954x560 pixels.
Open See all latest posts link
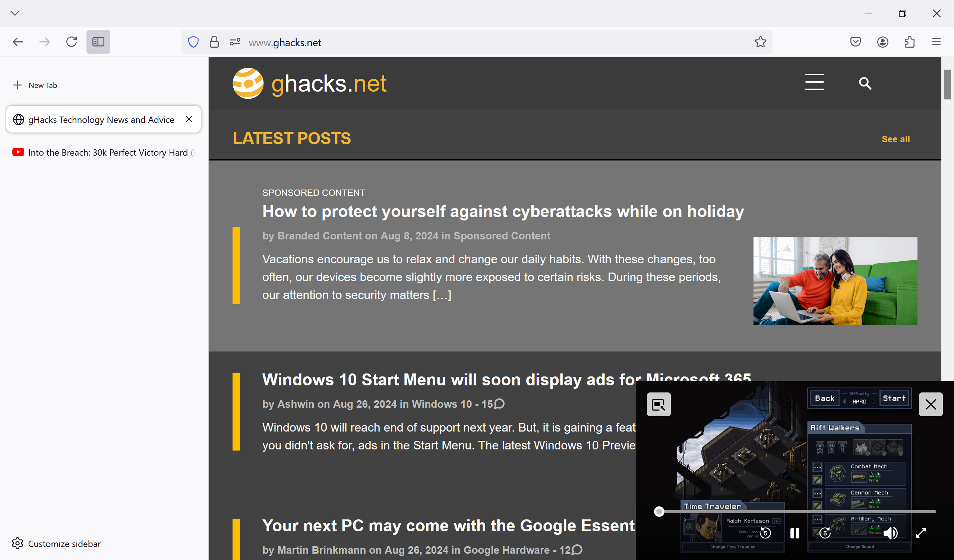click(x=895, y=139)
